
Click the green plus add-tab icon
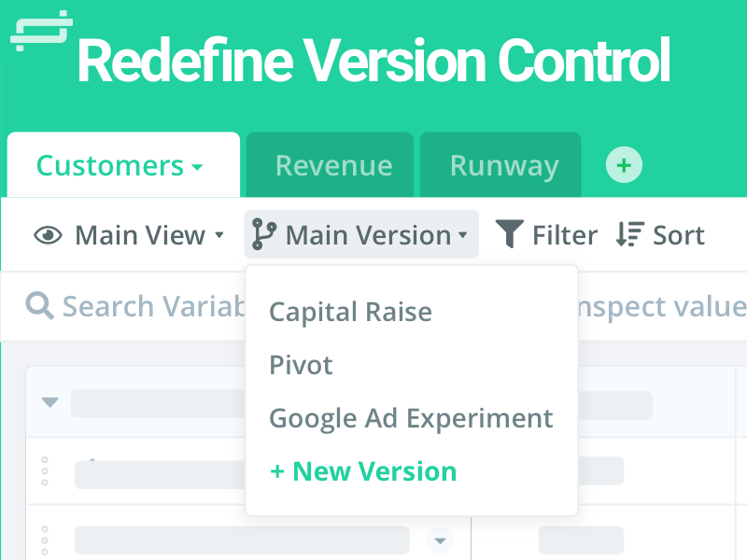(624, 166)
